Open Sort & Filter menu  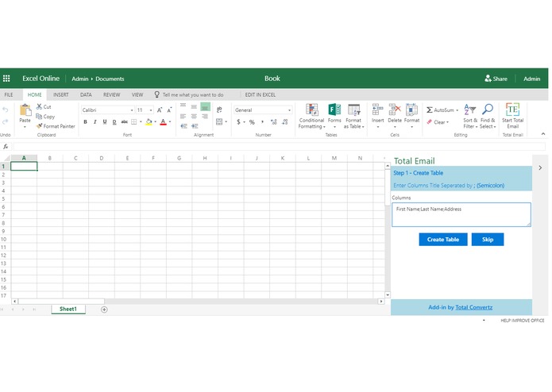(470, 117)
